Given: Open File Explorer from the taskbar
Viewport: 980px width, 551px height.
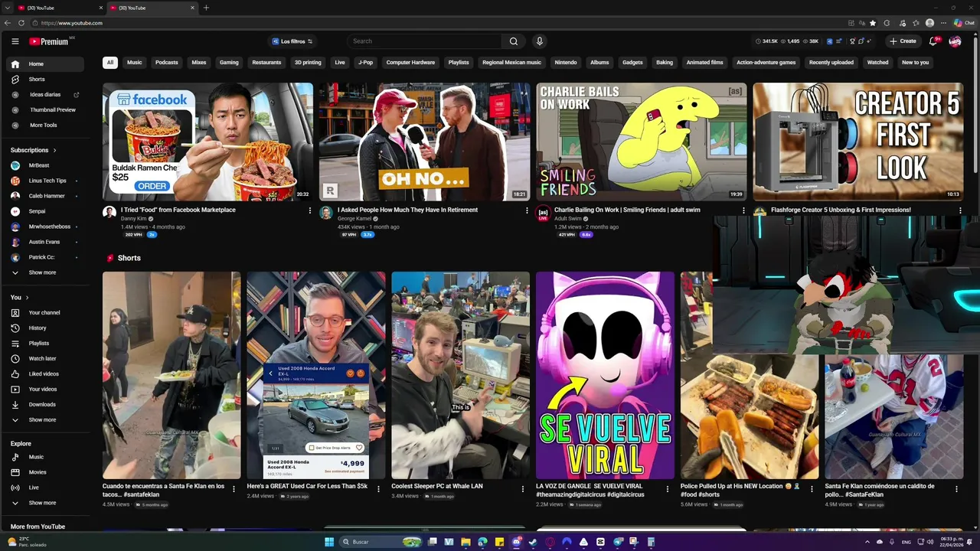Looking at the screenshot, I should (466, 542).
